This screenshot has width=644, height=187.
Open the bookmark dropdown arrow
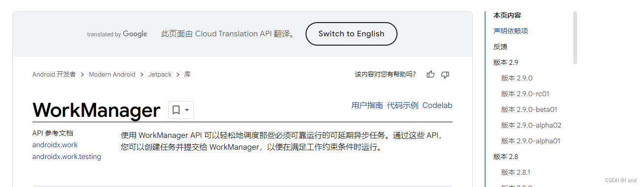187,110
